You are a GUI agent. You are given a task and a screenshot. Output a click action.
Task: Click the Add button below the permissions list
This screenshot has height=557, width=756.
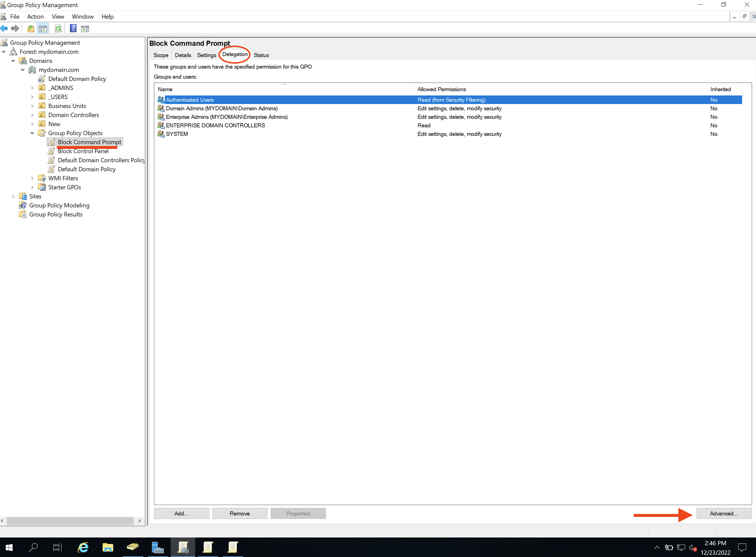tap(181, 513)
